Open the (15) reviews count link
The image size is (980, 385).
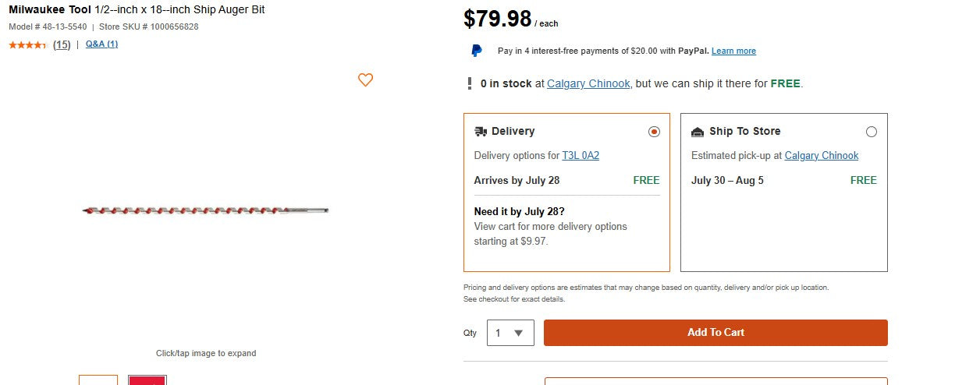click(x=62, y=45)
